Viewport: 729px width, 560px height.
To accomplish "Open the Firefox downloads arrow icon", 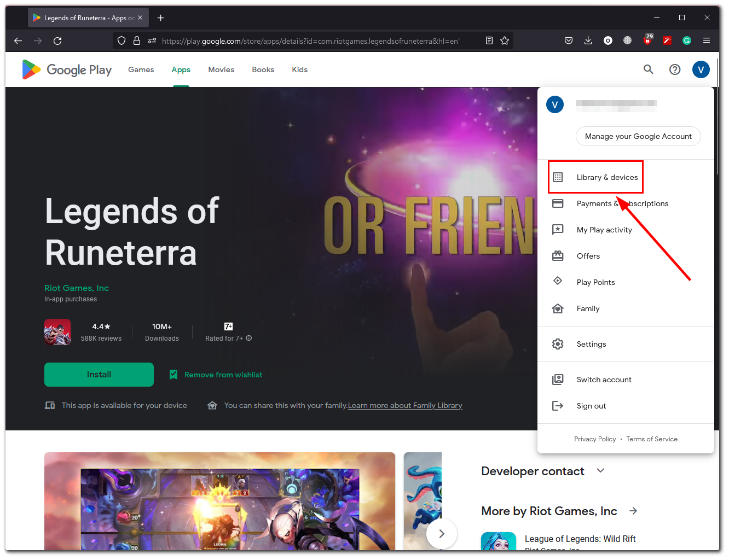I will [x=588, y=40].
